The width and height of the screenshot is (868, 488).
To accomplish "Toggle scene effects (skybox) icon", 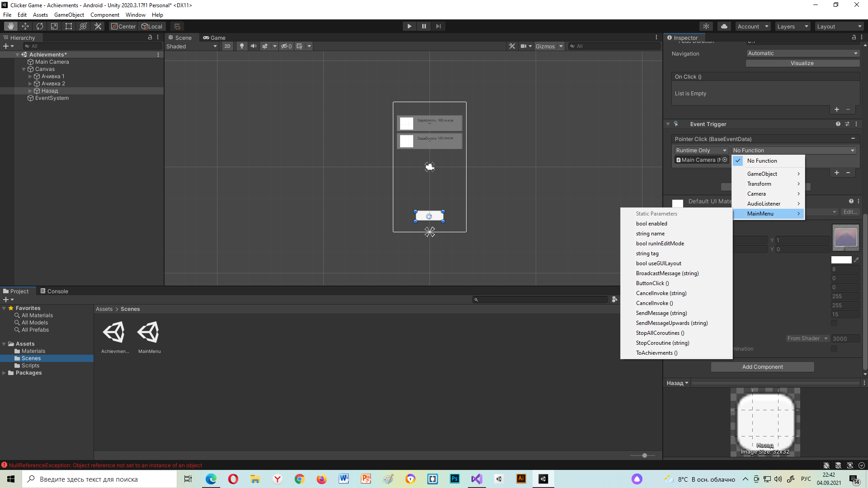I will click(x=265, y=46).
